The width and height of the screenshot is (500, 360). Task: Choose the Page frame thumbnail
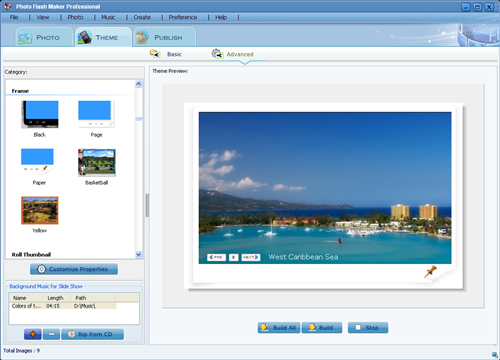point(96,114)
